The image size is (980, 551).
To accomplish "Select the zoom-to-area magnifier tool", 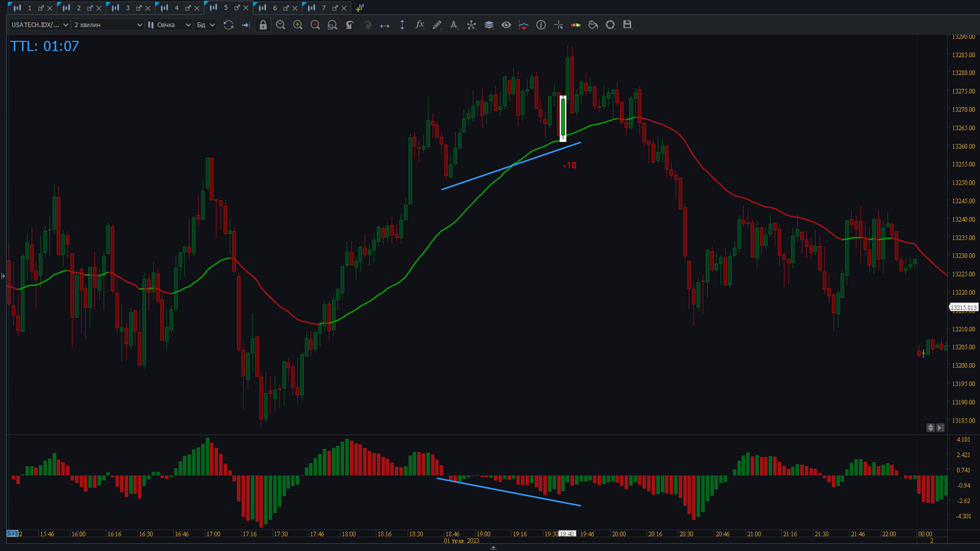I will tap(332, 25).
